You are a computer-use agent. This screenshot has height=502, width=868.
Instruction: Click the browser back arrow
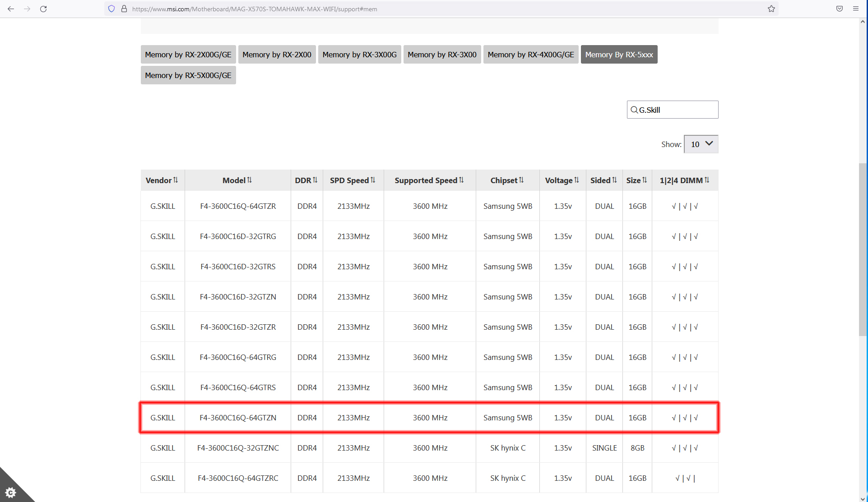pyautogui.click(x=11, y=9)
